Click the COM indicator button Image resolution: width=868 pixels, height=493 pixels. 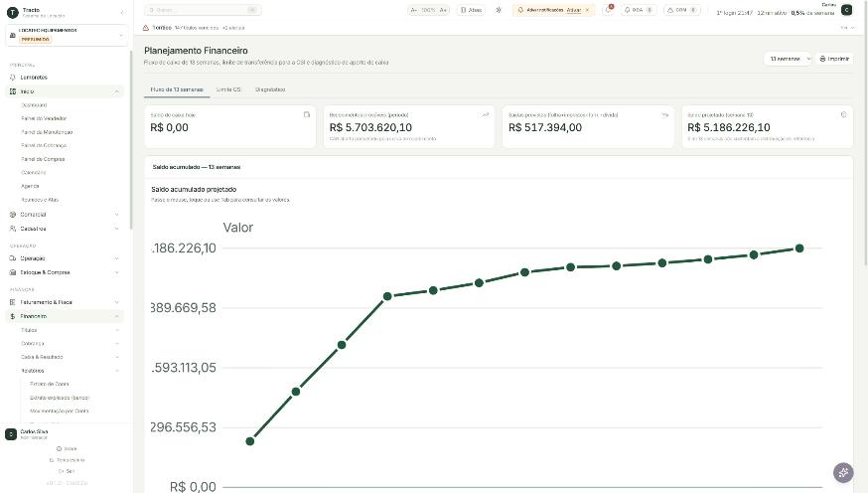click(682, 10)
